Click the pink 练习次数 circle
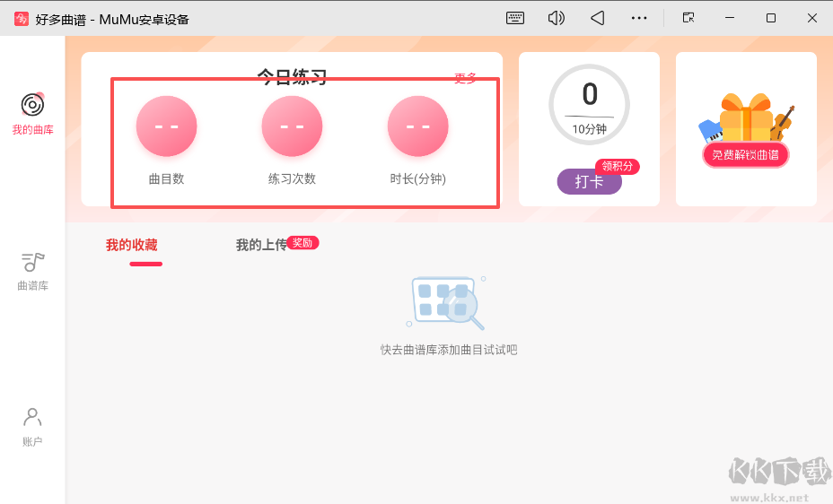Screen dimensions: 833x504 [292, 126]
